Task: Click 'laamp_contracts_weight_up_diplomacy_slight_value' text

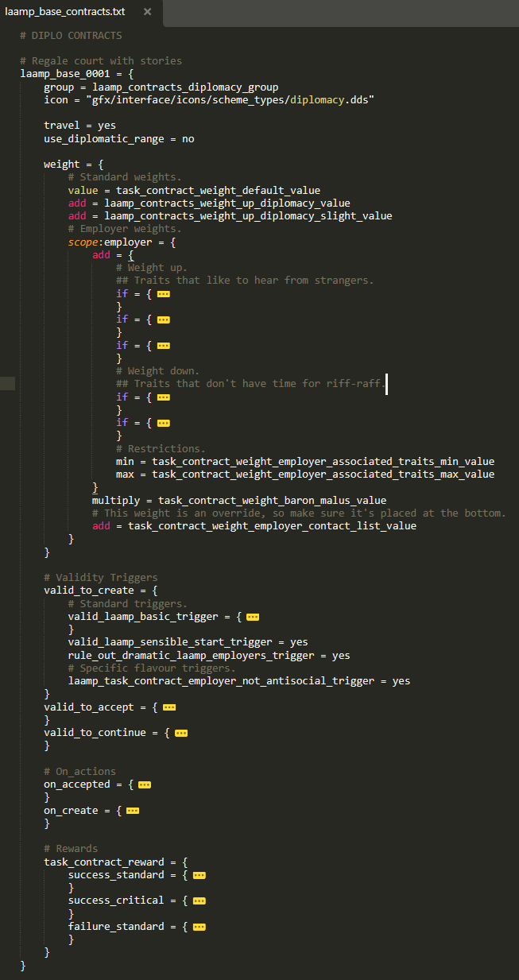Action: tap(248, 216)
